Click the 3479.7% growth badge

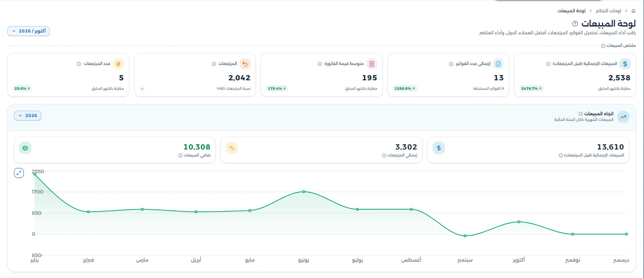point(531,89)
